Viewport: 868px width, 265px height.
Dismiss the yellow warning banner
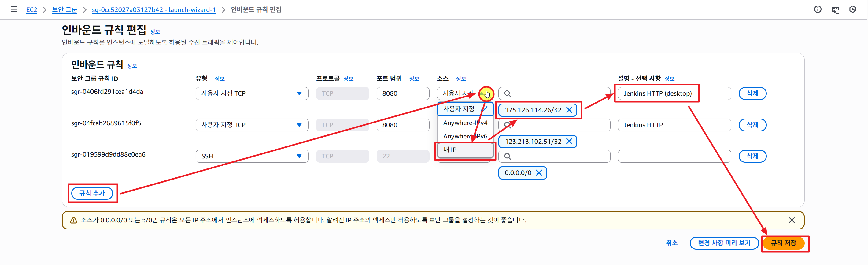pyautogui.click(x=792, y=220)
